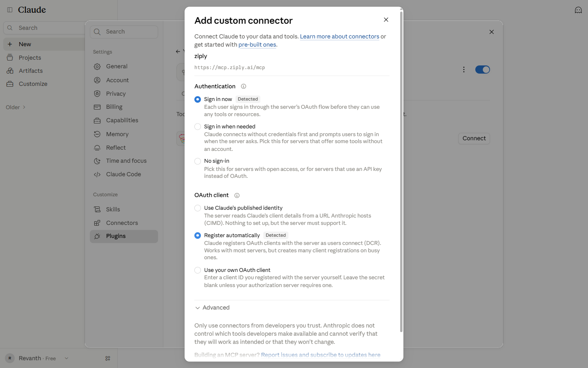Follow the pre-built ones link

click(257, 45)
